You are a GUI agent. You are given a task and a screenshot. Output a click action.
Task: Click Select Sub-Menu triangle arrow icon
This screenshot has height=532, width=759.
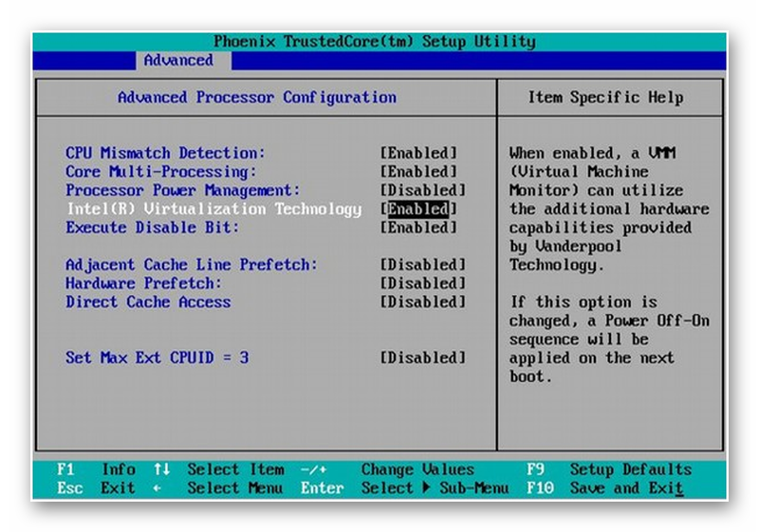coord(426,487)
